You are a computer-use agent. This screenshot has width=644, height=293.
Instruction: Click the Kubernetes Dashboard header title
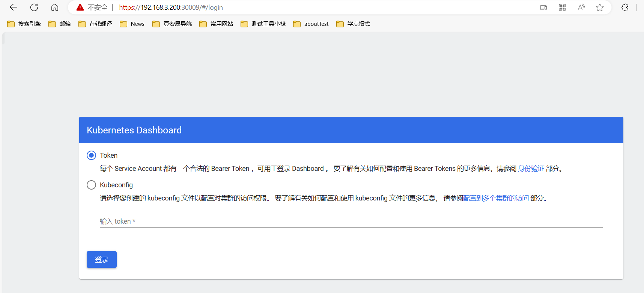134,130
